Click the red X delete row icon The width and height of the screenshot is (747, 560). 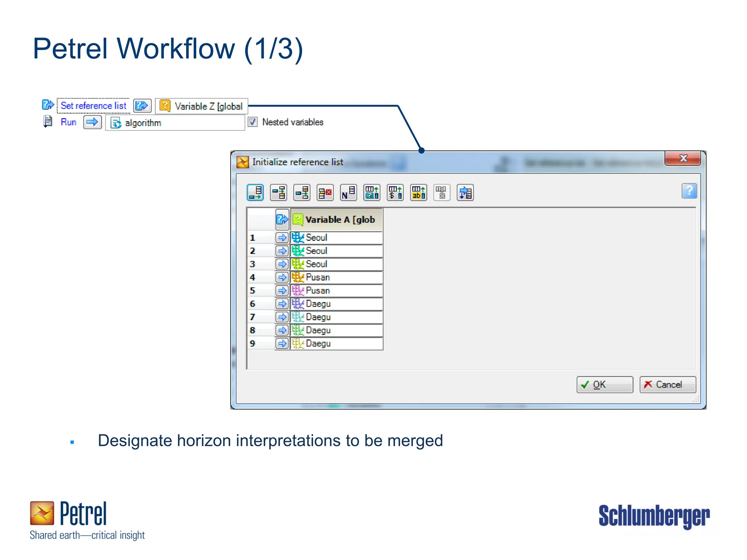tap(325, 192)
